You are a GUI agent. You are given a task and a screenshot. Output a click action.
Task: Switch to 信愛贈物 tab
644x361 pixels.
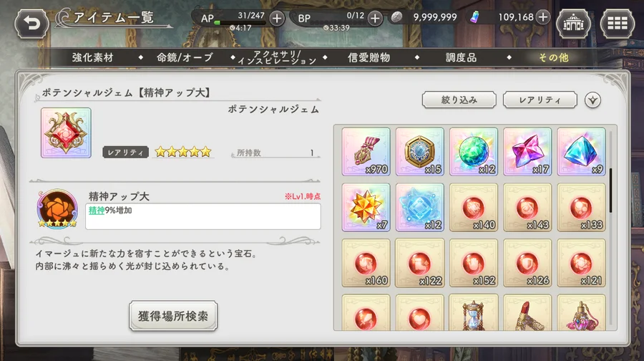(369, 57)
